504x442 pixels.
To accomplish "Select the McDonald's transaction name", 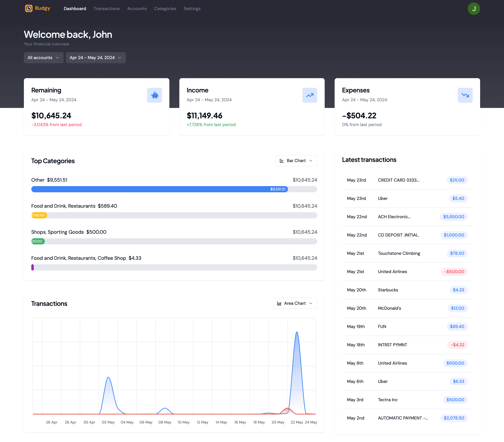I will pos(389,308).
